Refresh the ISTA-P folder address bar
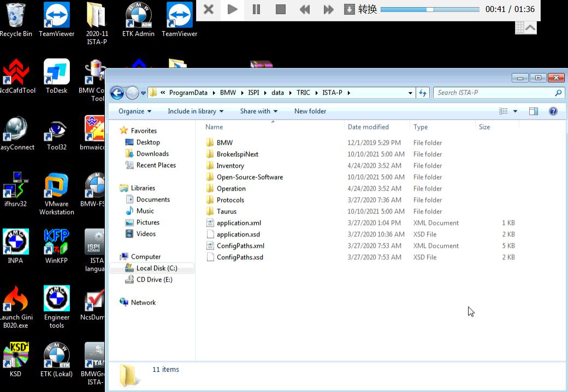568x392 pixels. [x=422, y=93]
